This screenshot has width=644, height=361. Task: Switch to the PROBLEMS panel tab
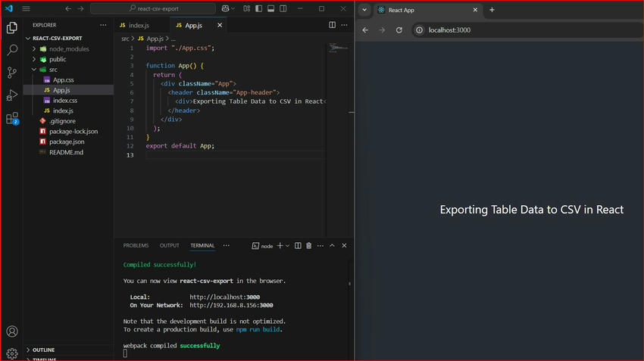click(x=136, y=246)
